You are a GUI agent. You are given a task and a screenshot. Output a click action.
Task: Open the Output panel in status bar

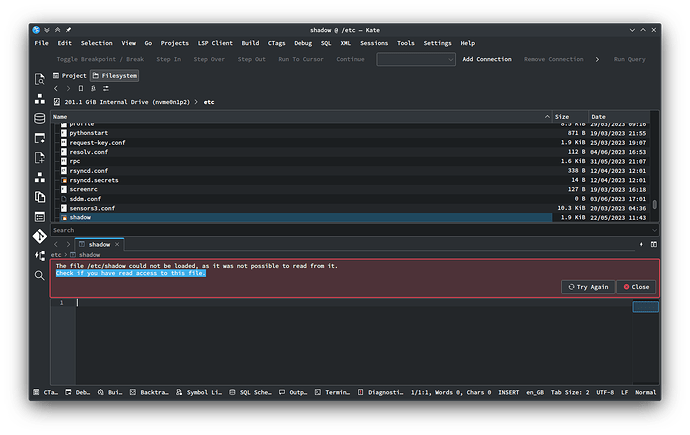pyautogui.click(x=293, y=392)
